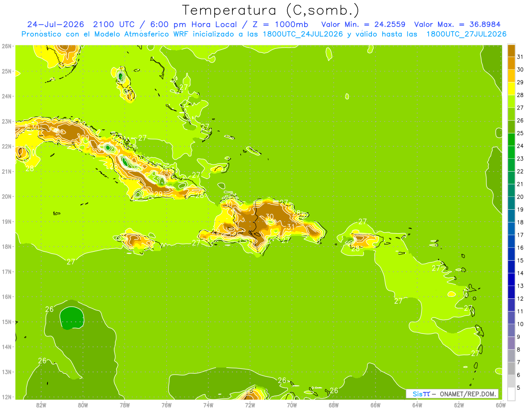
Task: Click the 'ONAMET/REP.DOM.' credit label
Action: coord(469,394)
